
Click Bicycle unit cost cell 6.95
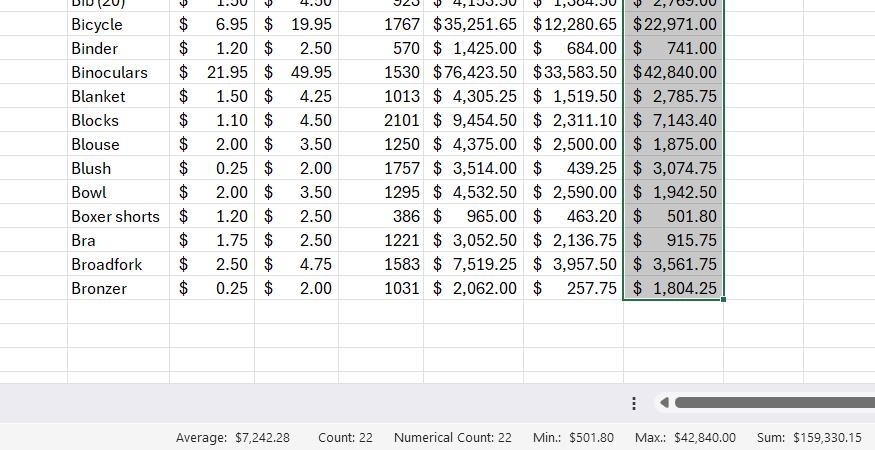pos(211,25)
